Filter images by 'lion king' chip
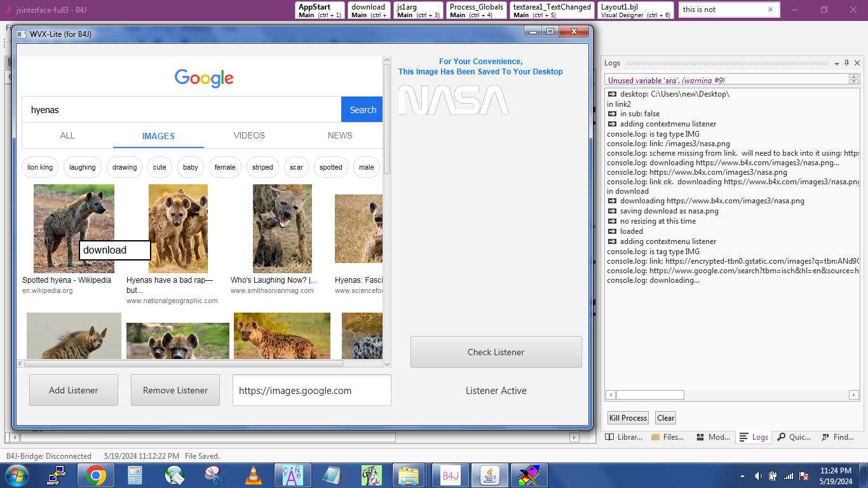The image size is (868, 488). [x=40, y=167]
